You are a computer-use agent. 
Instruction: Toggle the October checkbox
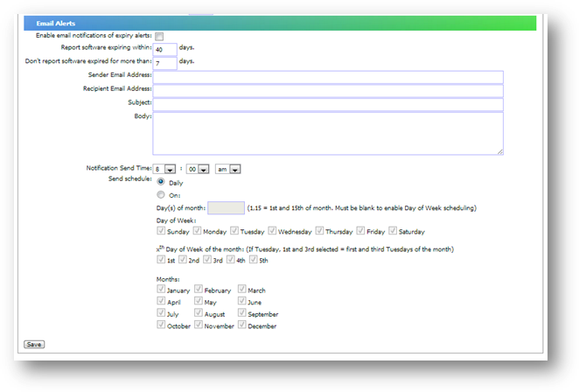(161, 325)
